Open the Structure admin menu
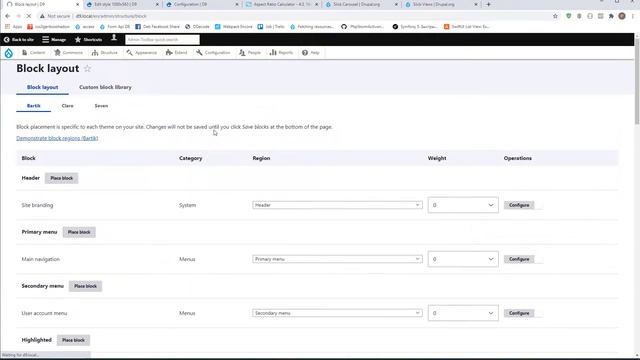 (104, 53)
